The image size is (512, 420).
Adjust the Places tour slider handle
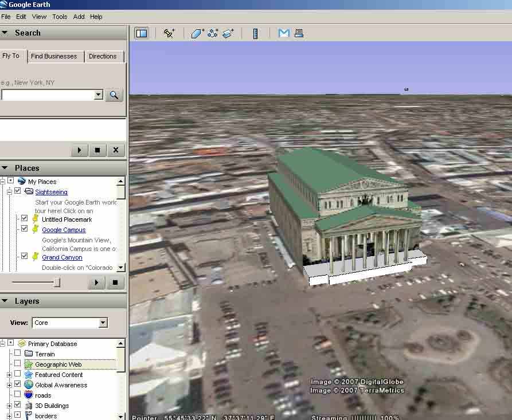coord(57,282)
